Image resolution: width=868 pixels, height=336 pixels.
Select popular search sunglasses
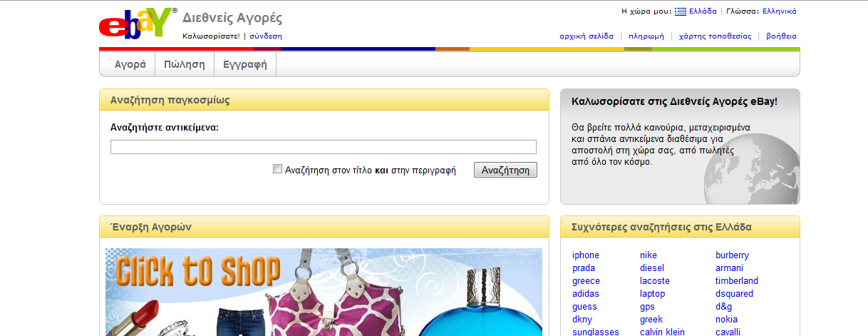(596, 332)
